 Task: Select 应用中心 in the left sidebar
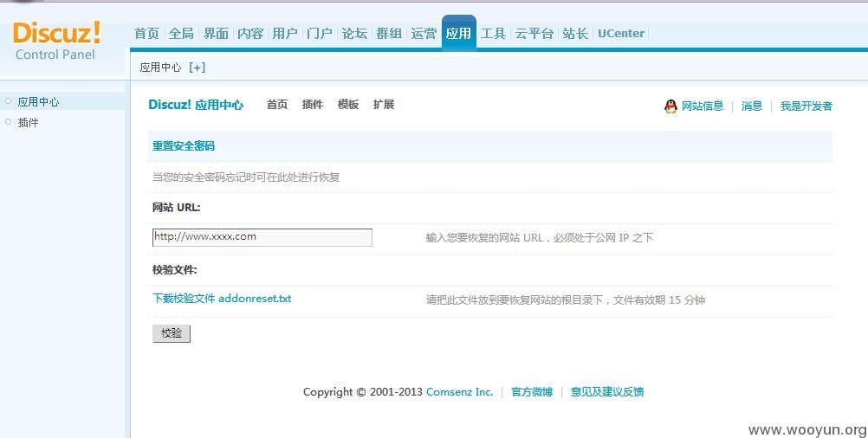pos(38,102)
